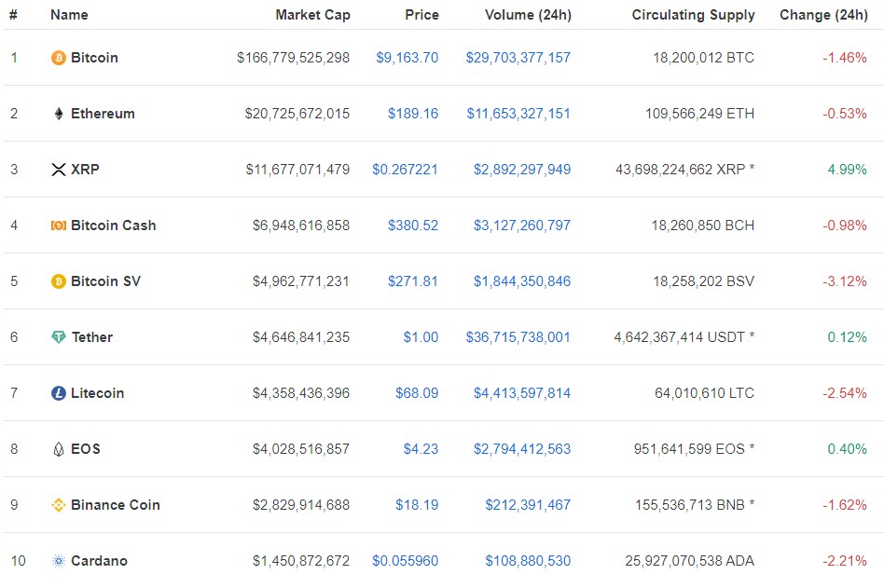Viewport: 884px width, 588px height.
Task: Click XRP volume $2,892,297,949
Action: pos(522,170)
